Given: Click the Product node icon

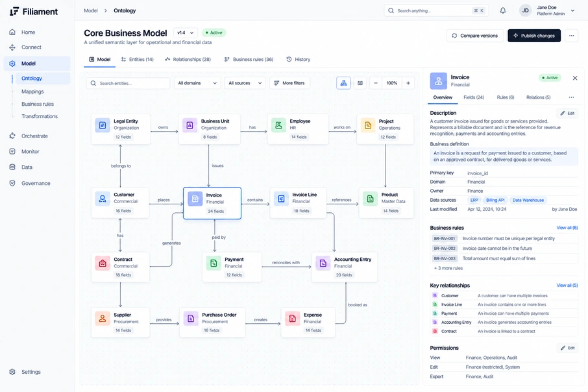Looking at the screenshot, I should [x=370, y=199].
